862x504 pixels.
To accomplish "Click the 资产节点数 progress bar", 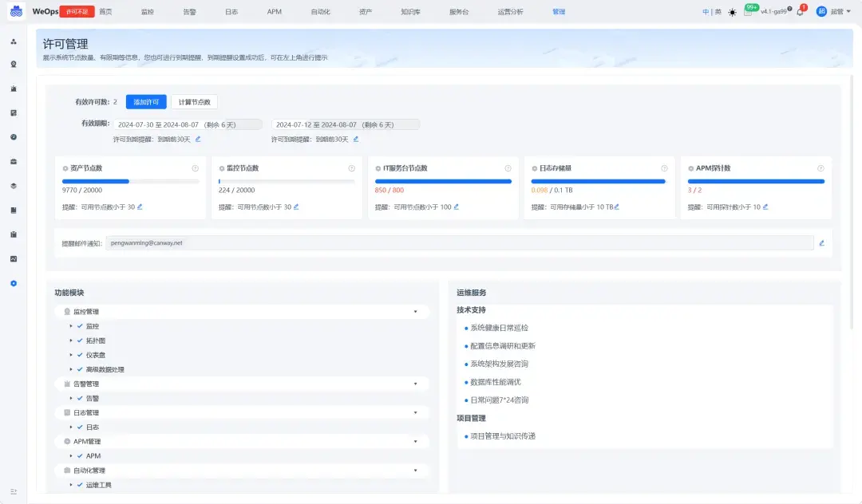I will tap(130, 181).
